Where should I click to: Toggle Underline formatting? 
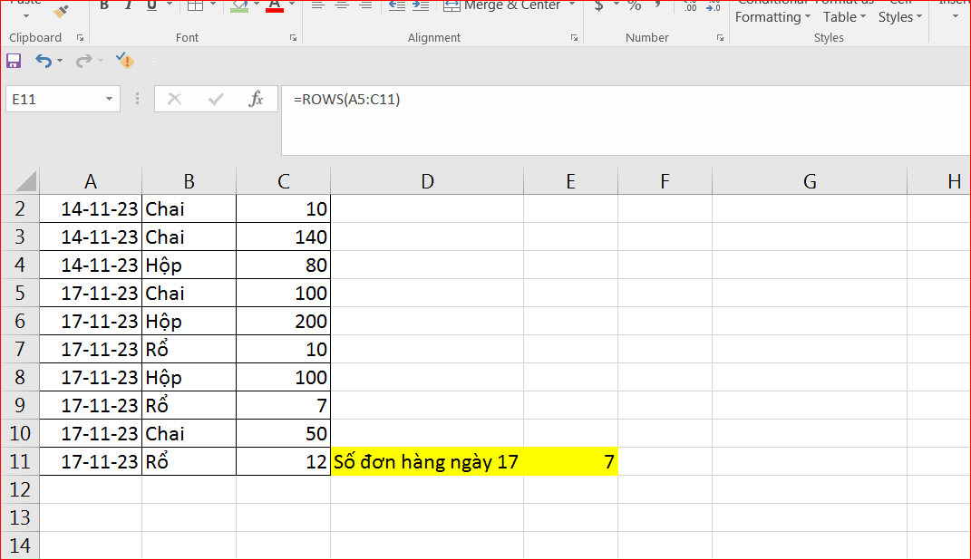pos(151,5)
